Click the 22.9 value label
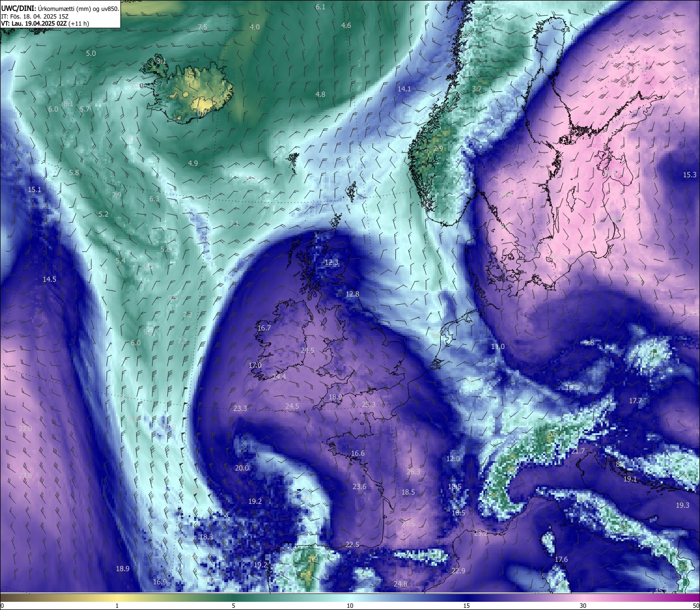Viewport: 700px width, 610px height. pos(458,571)
